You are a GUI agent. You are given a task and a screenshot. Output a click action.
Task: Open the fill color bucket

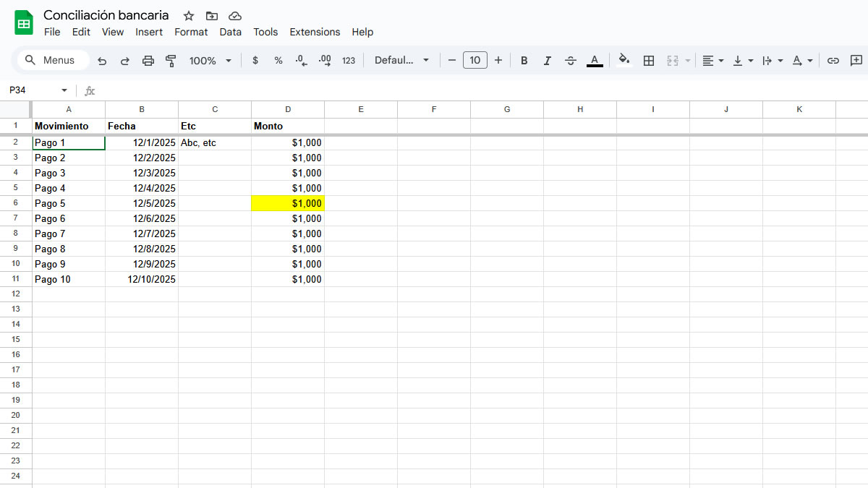624,61
